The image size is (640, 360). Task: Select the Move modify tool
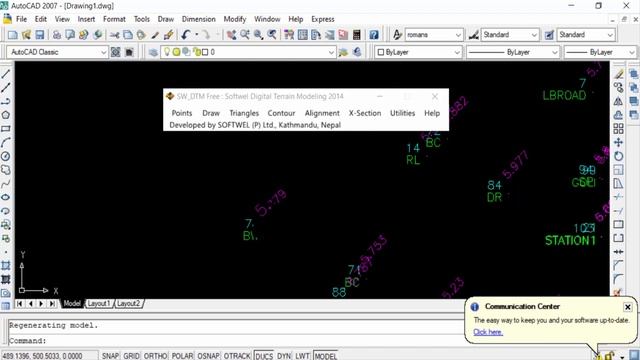pyautogui.click(x=619, y=142)
